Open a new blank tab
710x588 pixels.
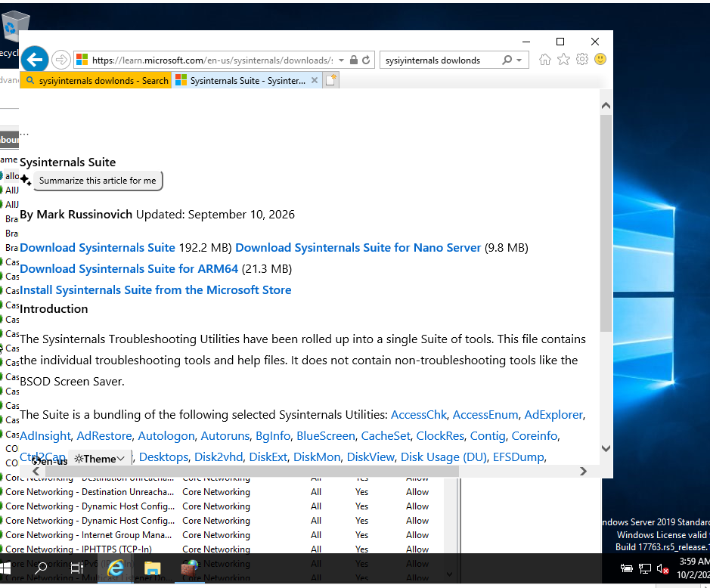[330, 80]
